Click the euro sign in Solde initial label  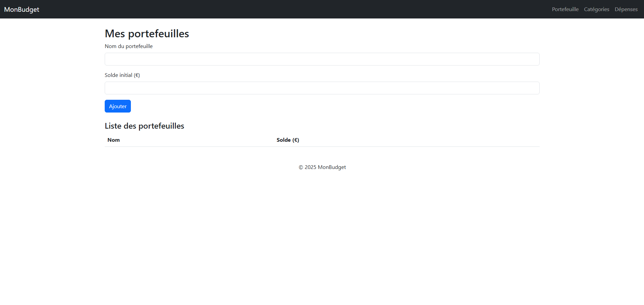click(x=137, y=75)
